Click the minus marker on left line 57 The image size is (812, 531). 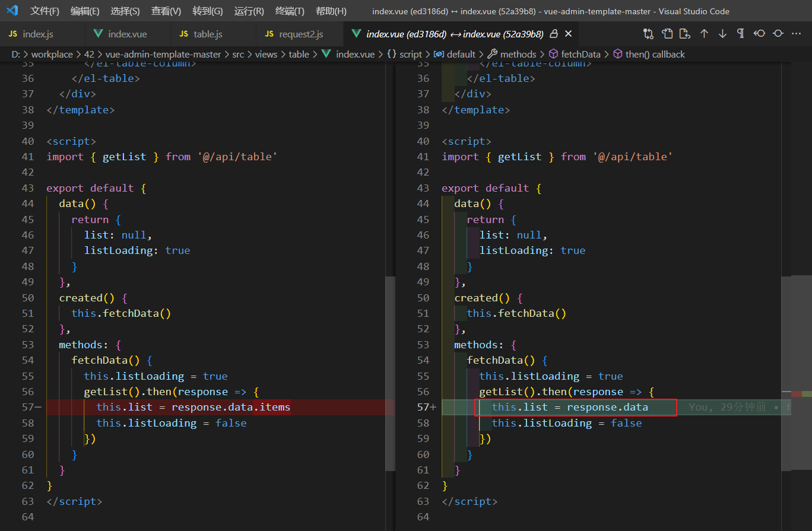(x=39, y=407)
